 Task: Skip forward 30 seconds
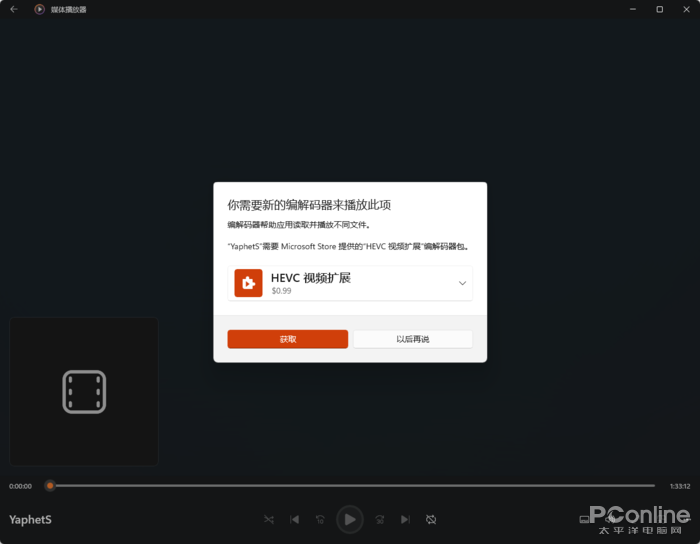[379, 519]
